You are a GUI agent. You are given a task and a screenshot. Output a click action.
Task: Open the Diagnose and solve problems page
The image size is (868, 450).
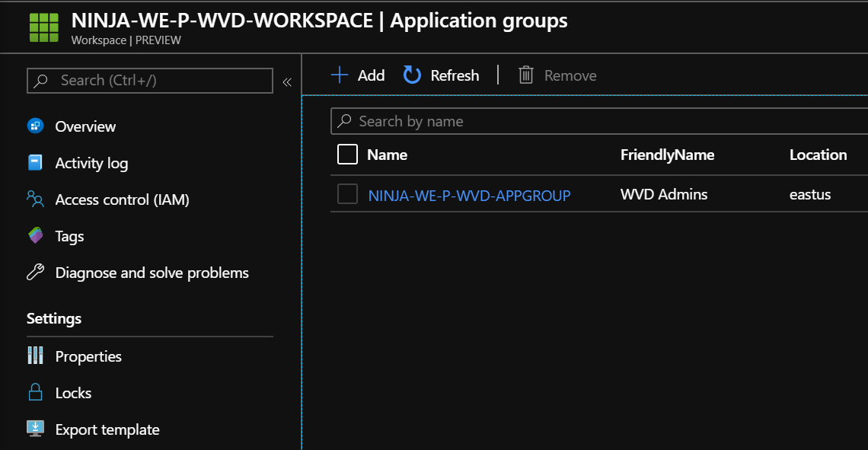[x=152, y=273]
